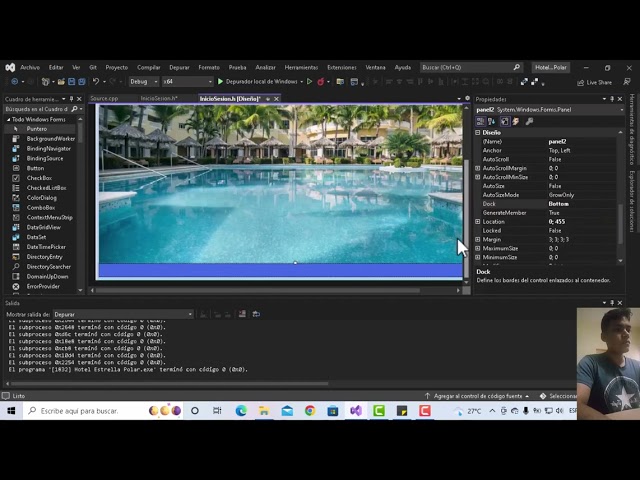Screen dimensions: 640x480
Task: Open the Compilar menu
Action: click(149, 67)
